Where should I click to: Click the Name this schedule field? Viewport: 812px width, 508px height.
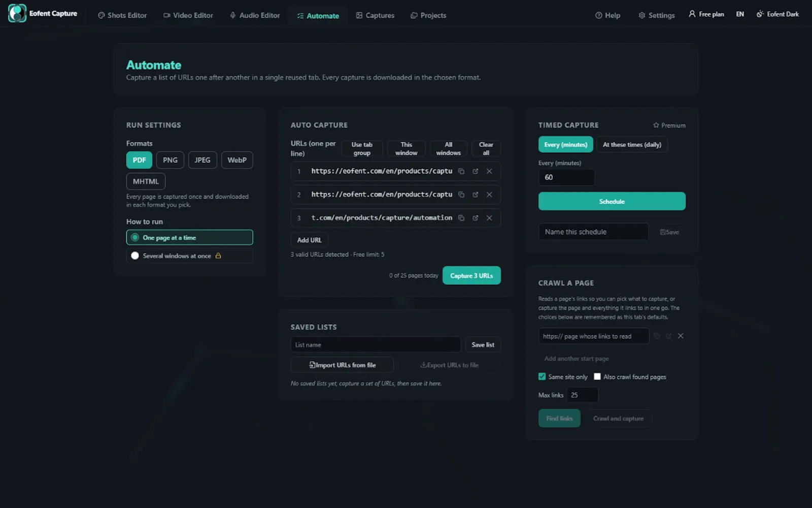[x=593, y=232]
